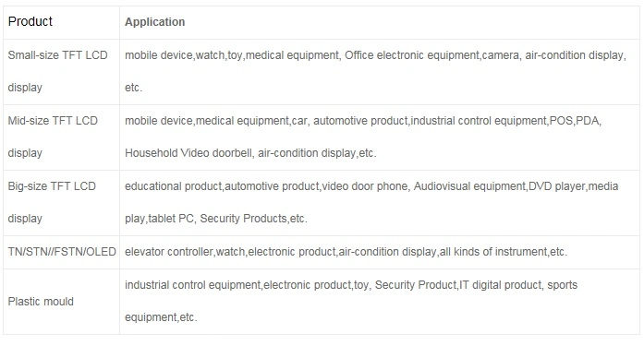Click 'all kinds of instrument,etc.' text
This screenshot has height=346, width=644.
click(504, 252)
